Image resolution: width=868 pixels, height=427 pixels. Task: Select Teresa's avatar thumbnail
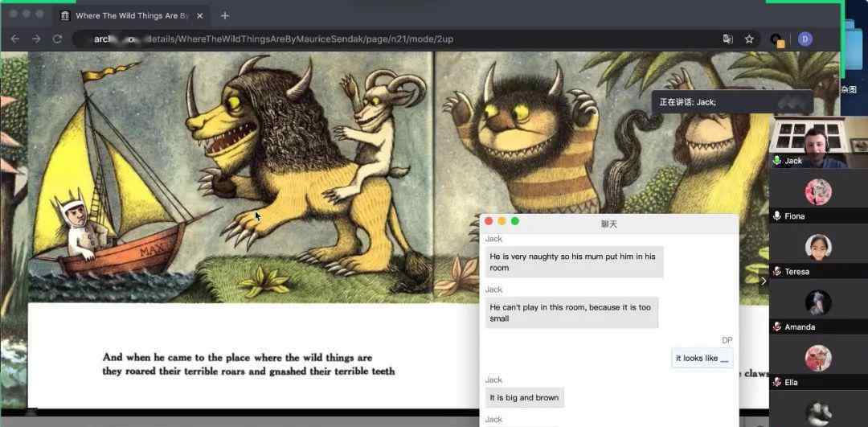817,248
